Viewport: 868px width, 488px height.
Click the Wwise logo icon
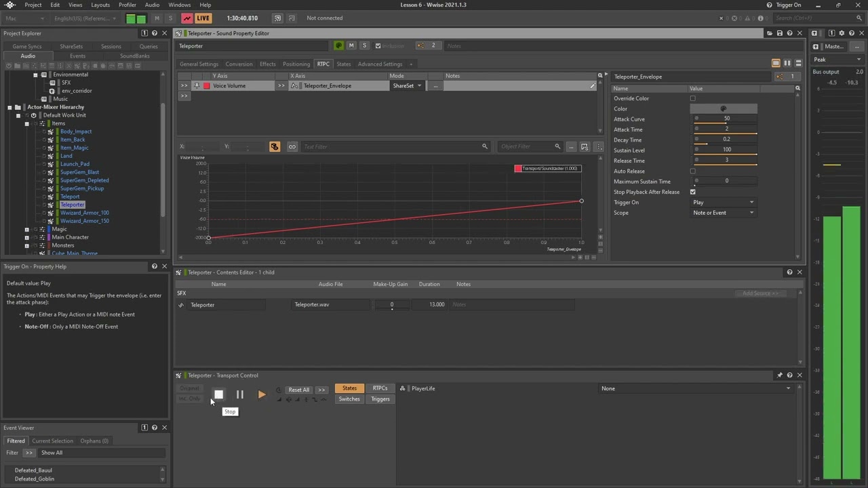[10, 5]
